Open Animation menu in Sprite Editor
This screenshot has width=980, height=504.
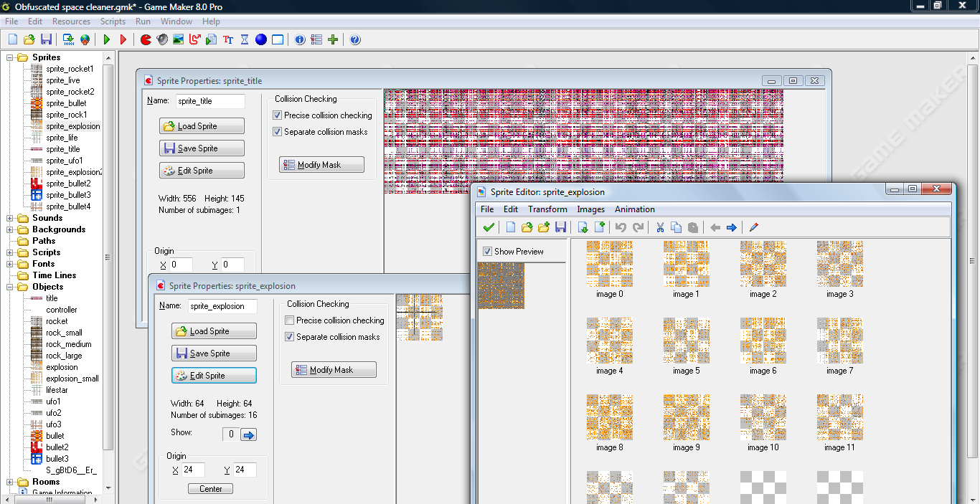click(634, 209)
